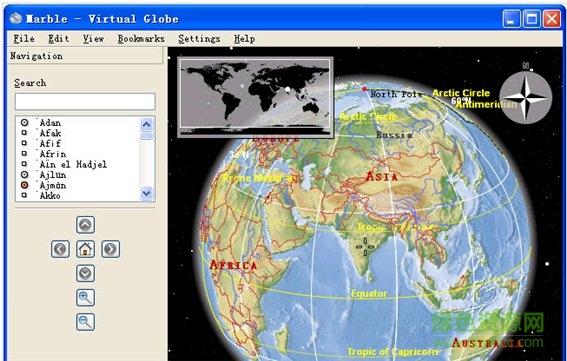Rotate the globe left with left arrow
The width and height of the screenshot is (567, 361).
(60, 249)
